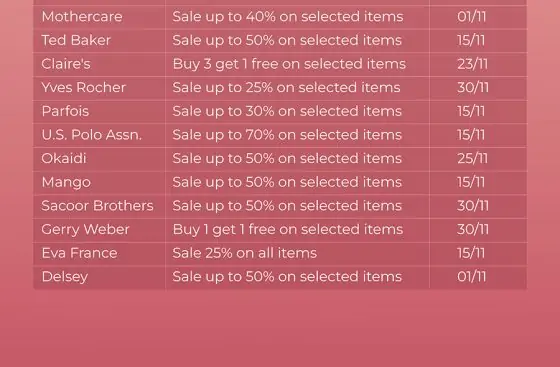Click the Okaidi store name

(64, 159)
